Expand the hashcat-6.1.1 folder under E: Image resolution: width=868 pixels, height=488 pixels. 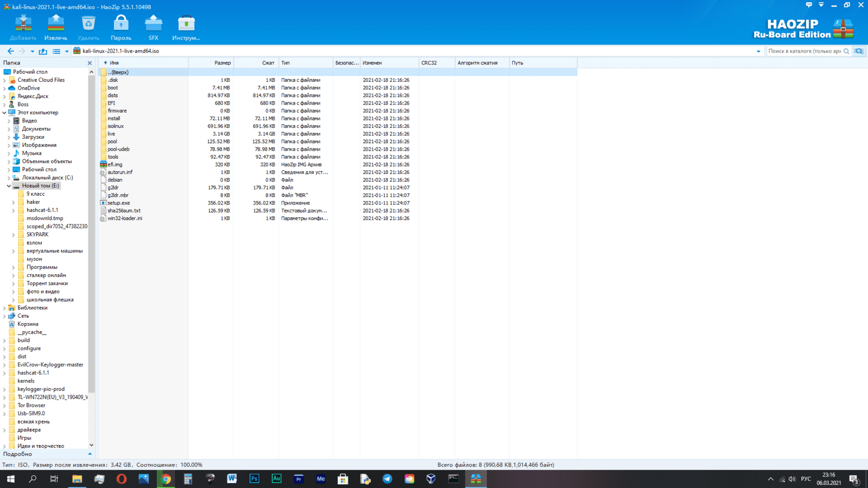(x=14, y=210)
